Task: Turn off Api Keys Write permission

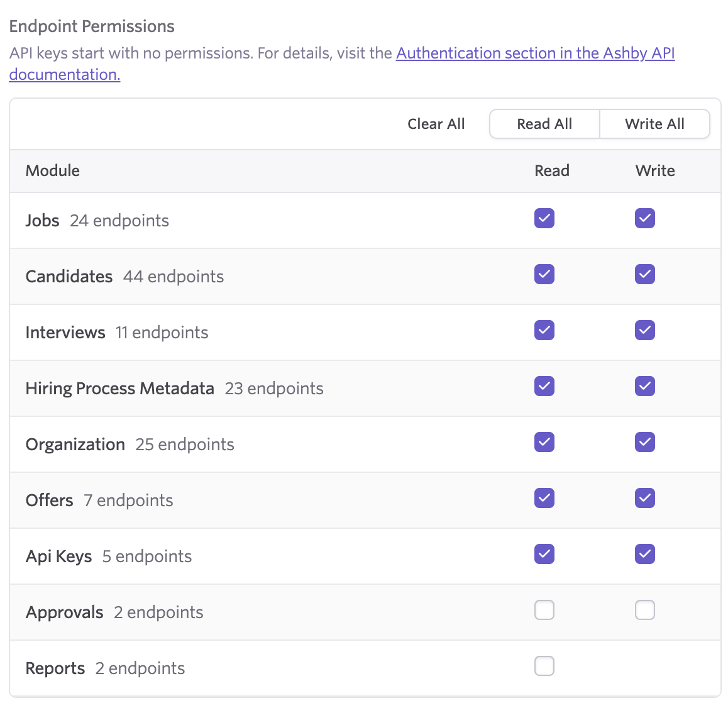Action: pos(645,554)
